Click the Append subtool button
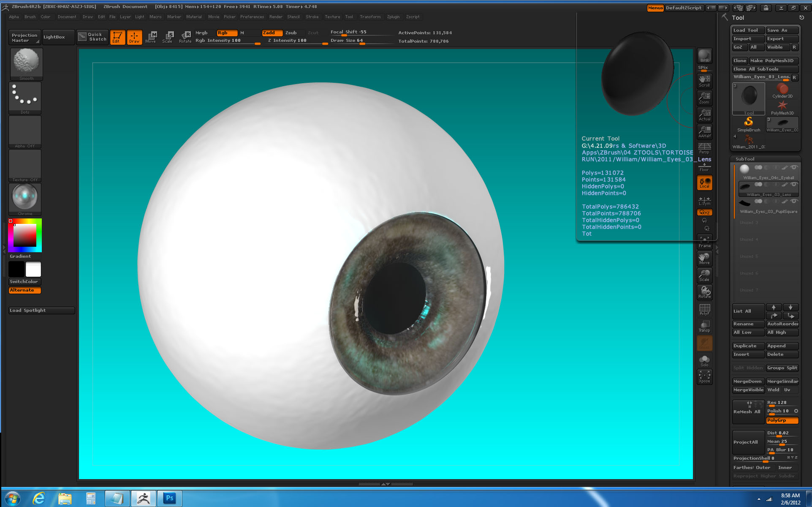Screen dimensions: 812x507 point(782,346)
